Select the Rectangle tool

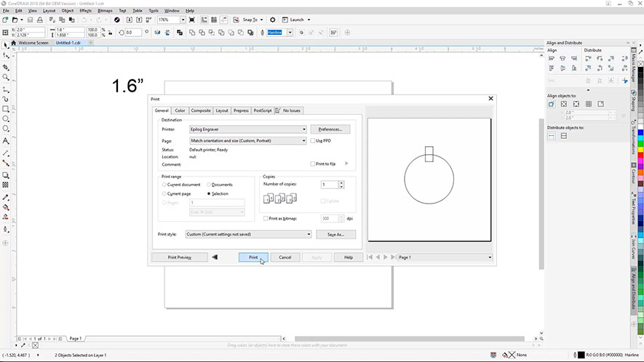click(x=6, y=109)
